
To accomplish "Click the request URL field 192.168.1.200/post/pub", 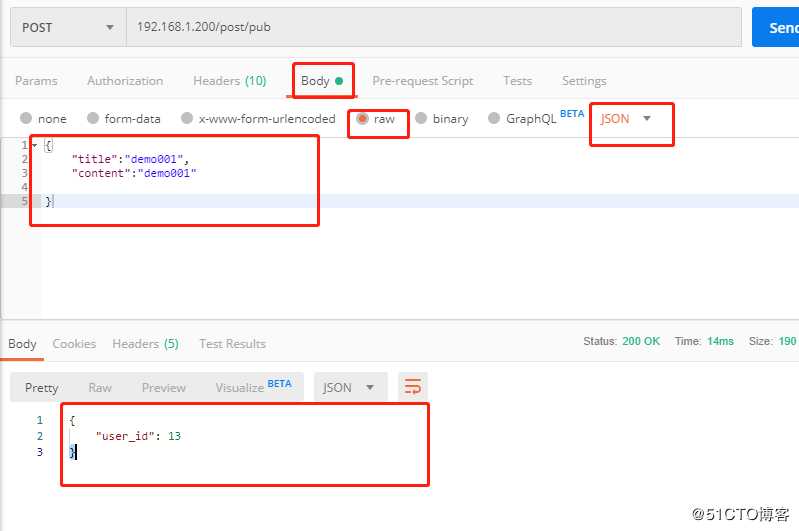I will 434,27.
